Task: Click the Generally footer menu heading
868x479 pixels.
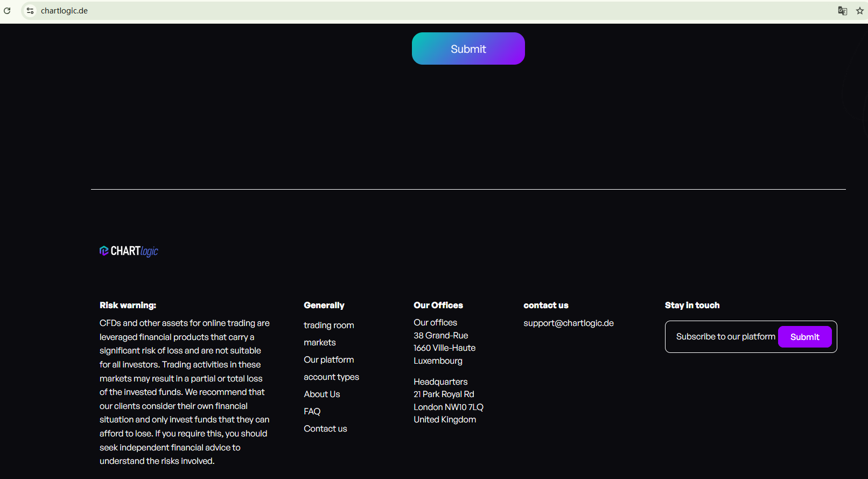Action: (324, 306)
